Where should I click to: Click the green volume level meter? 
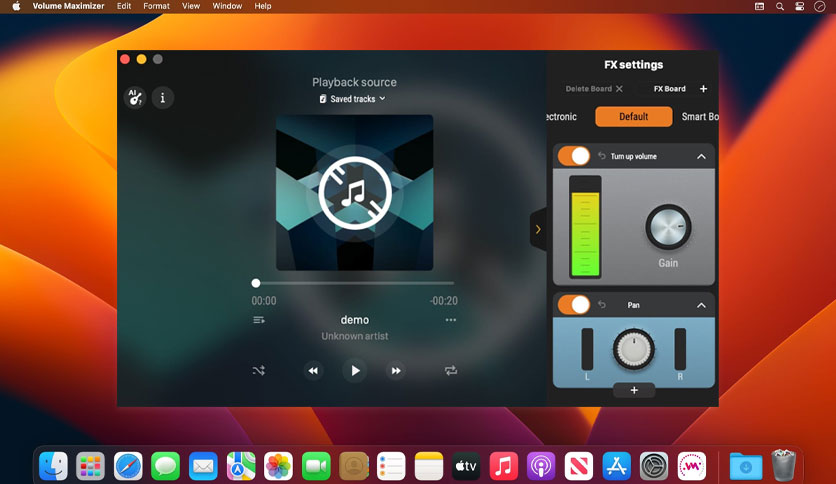pos(585,227)
